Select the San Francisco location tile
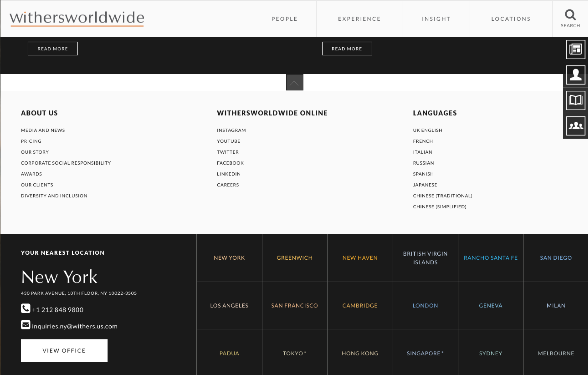 295,305
